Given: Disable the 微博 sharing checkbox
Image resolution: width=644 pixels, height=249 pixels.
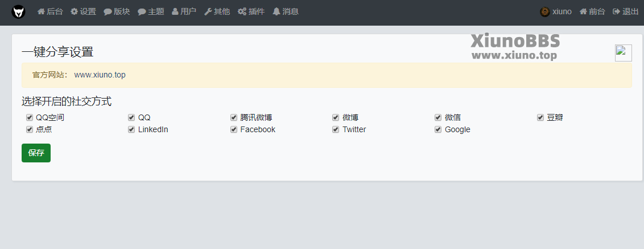Looking at the screenshot, I should point(336,117).
